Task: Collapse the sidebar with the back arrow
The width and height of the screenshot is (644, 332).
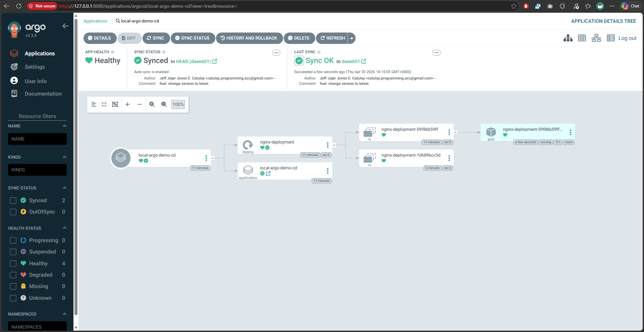Action: pos(65,26)
